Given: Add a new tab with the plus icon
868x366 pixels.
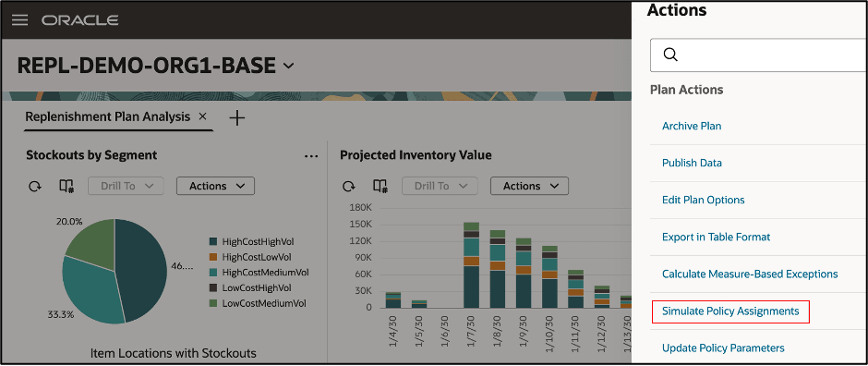Looking at the screenshot, I should (x=237, y=117).
